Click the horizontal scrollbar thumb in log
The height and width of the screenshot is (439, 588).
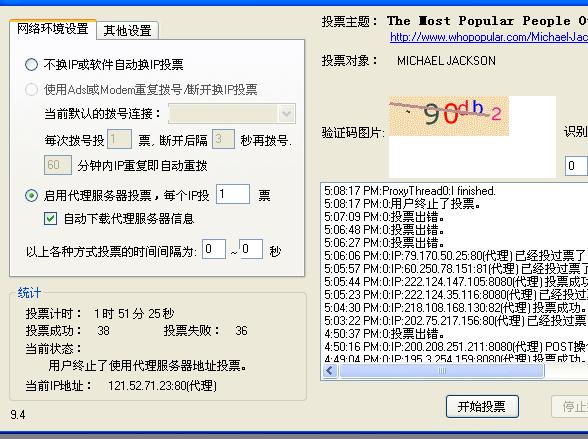[x=441, y=371]
